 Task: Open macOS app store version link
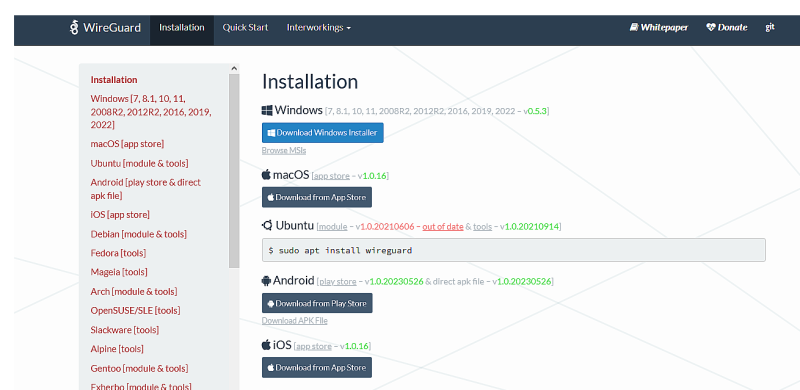(x=332, y=176)
